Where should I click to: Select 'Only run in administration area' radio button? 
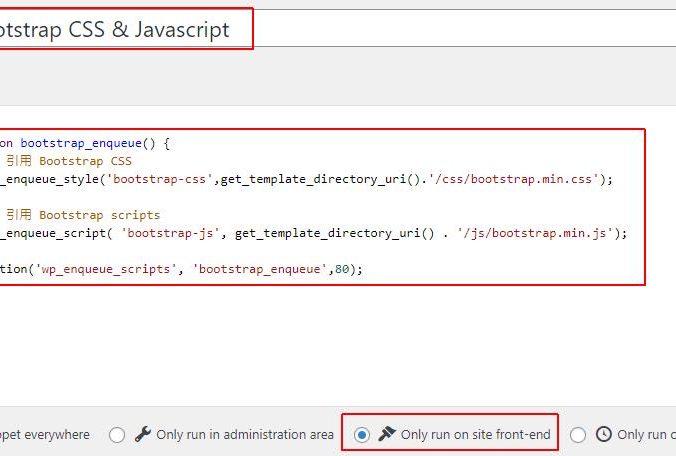click(117, 434)
